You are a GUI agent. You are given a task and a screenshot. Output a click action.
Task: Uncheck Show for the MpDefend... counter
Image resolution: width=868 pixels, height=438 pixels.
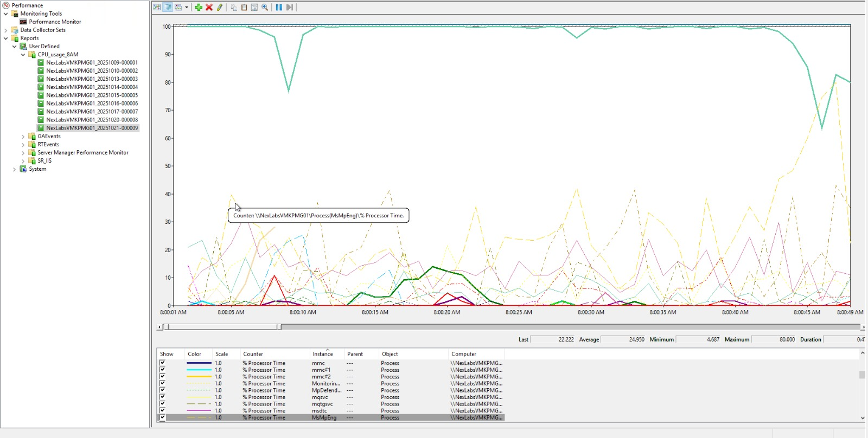(162, 390)
